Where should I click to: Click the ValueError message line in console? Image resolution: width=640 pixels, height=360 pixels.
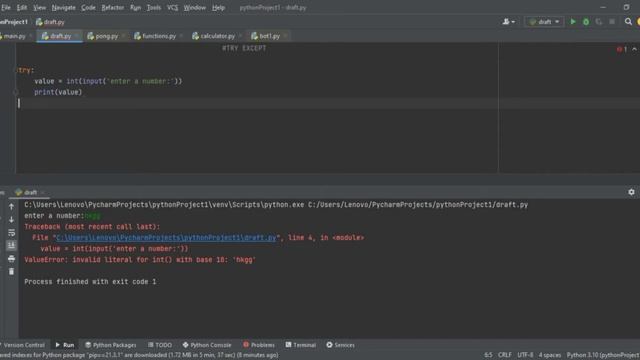point(140,260)
